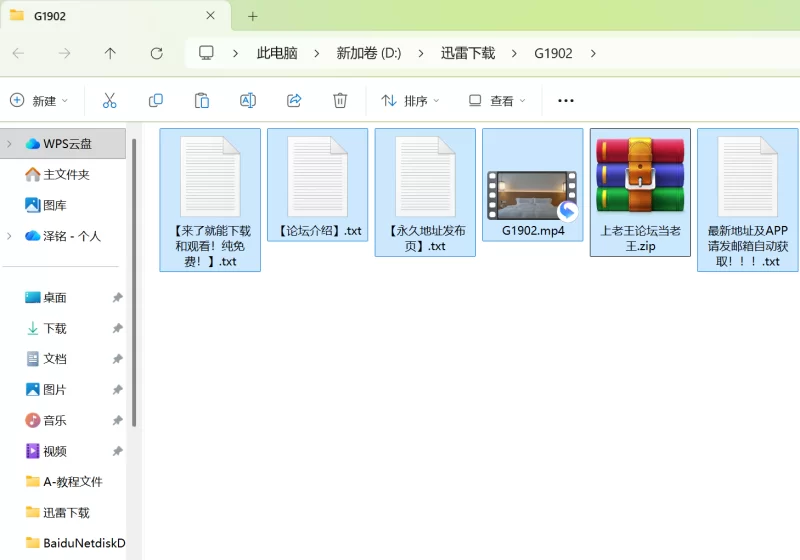Click the Paste clipboard icon

[x=202, y=100]
